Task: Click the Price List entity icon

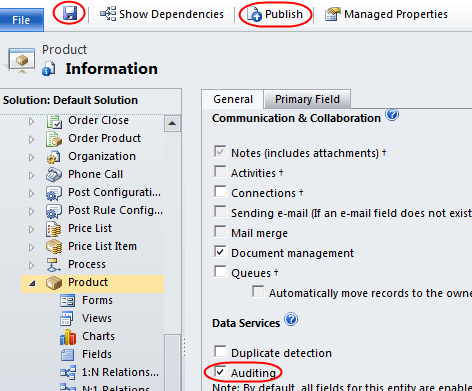Action: (x=54, y=229)
